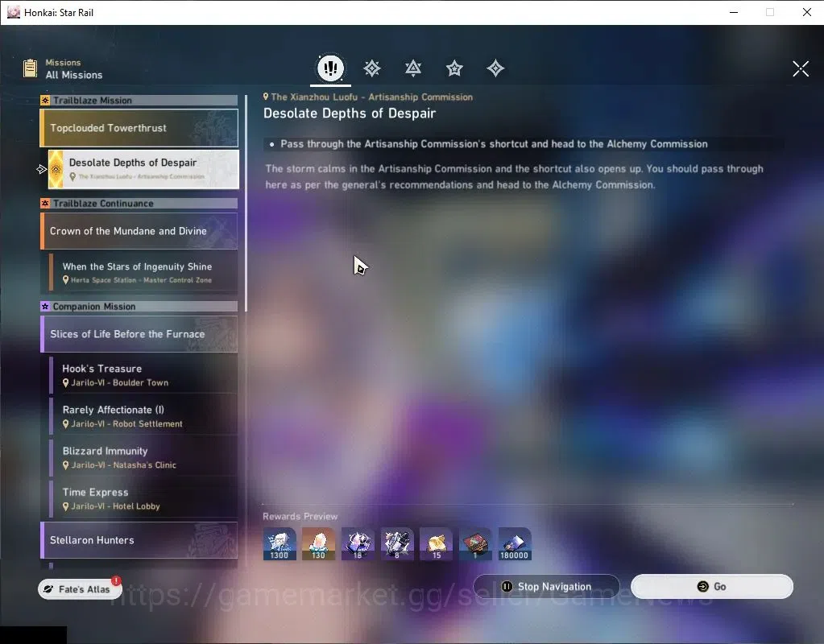The image size is (824, 644).
Task: Select the Hook's Treasure mission
Action: pyautogui.click(x=143, y=374)
